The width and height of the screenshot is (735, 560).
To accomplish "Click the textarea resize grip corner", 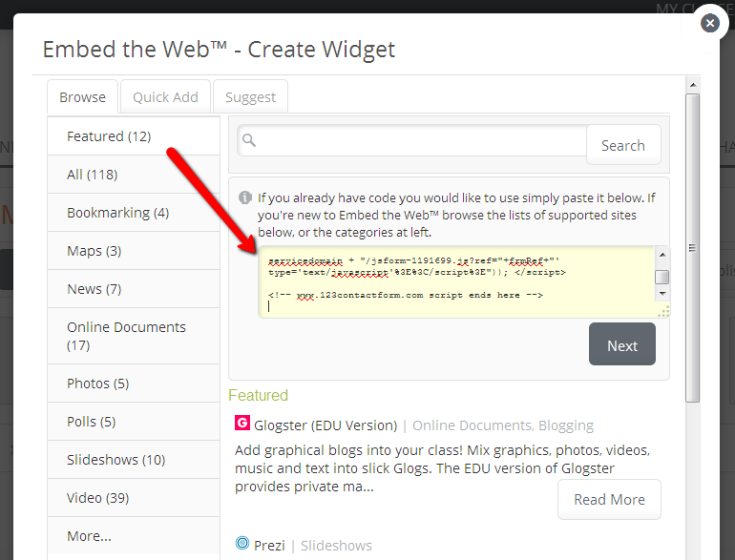I will [x=663, y=312].
